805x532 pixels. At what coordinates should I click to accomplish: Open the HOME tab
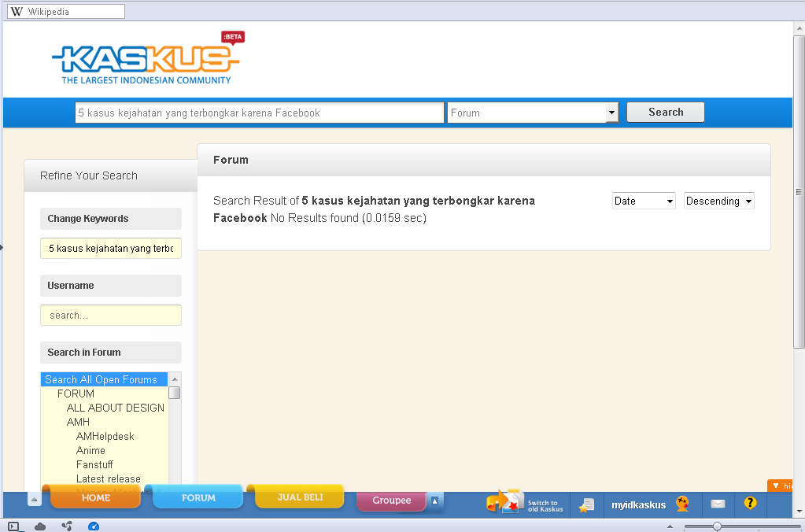pyautogui.click(x=95, y=497)
